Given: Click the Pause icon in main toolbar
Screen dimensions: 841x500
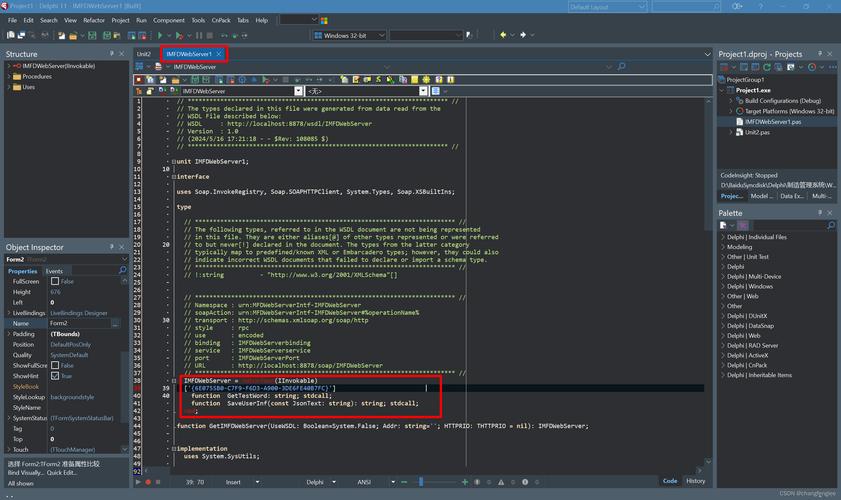Looking at the screenshot, I should click(x=199, y=35).
